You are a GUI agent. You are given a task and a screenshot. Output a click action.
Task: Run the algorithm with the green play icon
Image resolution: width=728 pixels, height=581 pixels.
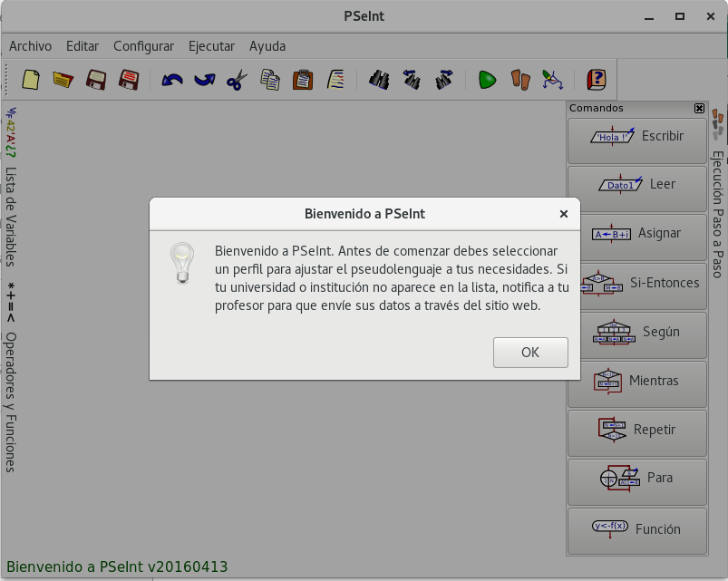(487, 80)
